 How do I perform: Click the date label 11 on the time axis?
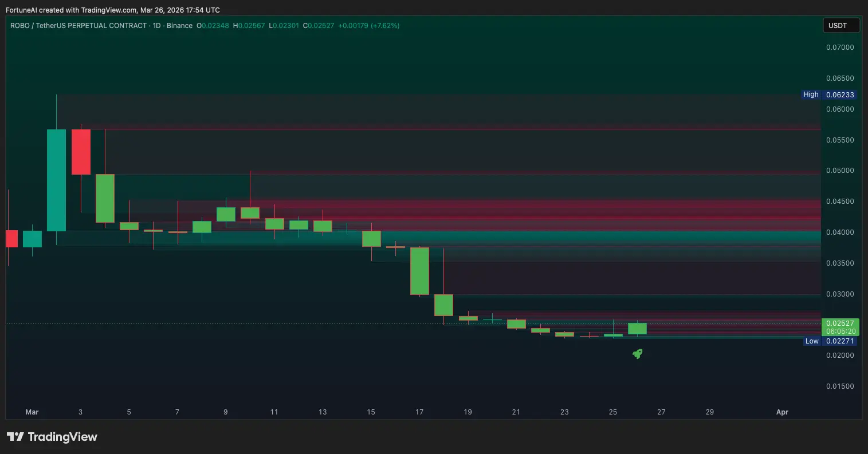click(274, 412)
